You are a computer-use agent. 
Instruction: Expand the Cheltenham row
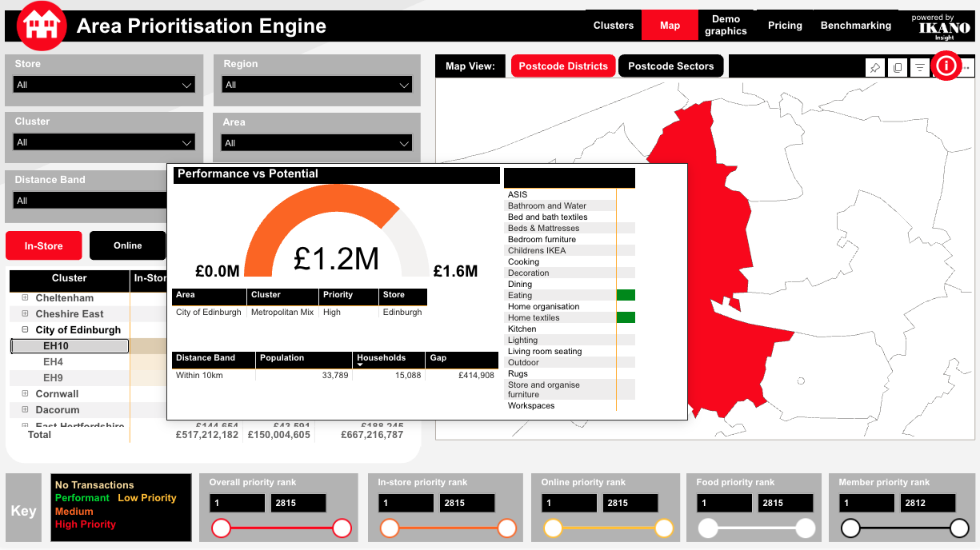point(26,297)
